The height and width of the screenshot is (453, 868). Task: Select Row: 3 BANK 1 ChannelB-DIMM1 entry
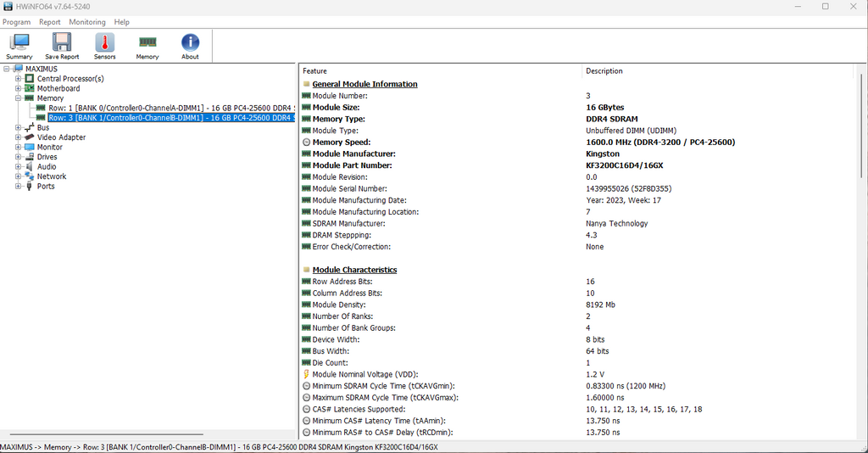(x=171, y=117)
